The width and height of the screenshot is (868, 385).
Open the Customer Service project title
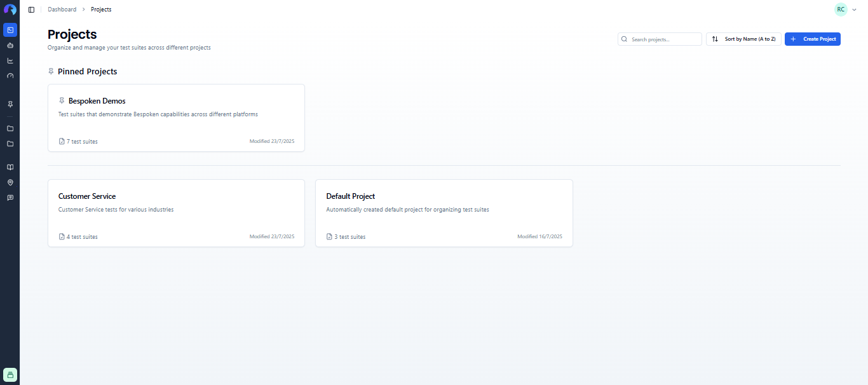coord(87,196)
